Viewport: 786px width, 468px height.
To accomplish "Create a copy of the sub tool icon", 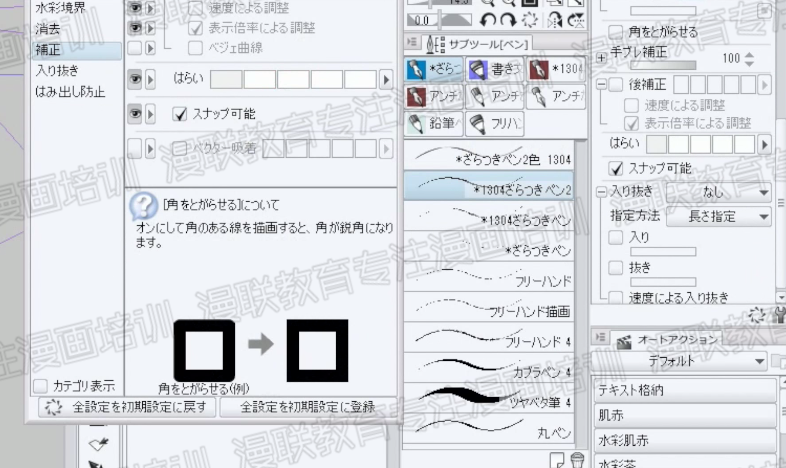I will (556, 460).
